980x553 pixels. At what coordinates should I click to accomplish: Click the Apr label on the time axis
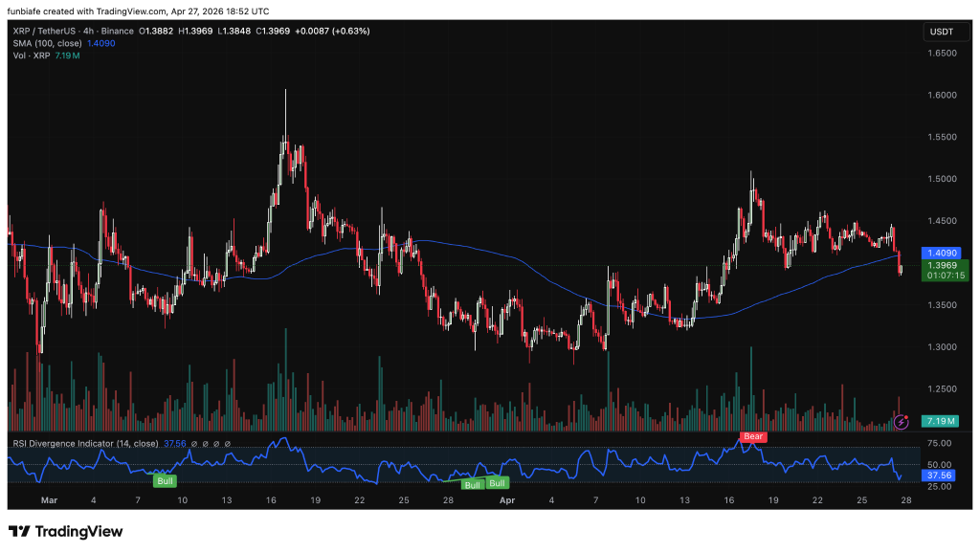click(x=507, y=500)
